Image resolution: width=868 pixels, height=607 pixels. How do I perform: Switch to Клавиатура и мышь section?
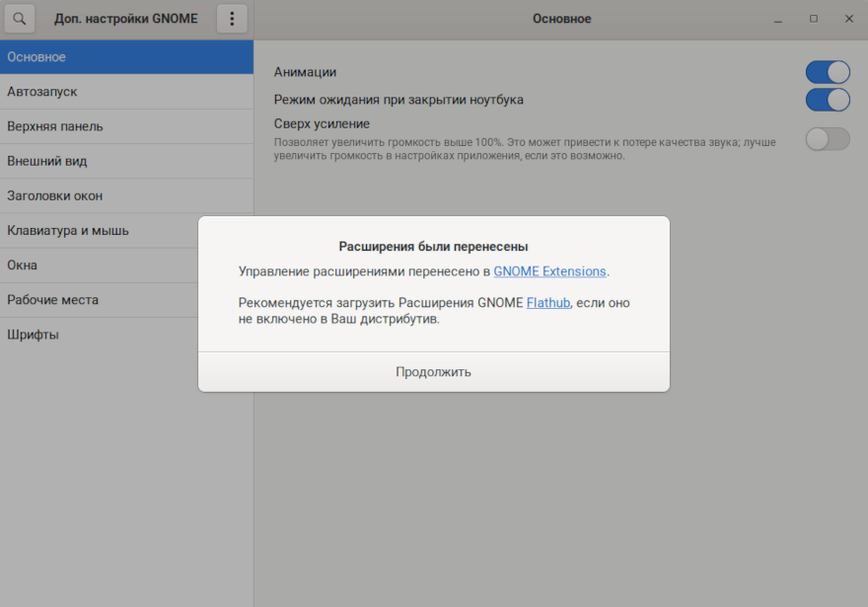[99, 231]
